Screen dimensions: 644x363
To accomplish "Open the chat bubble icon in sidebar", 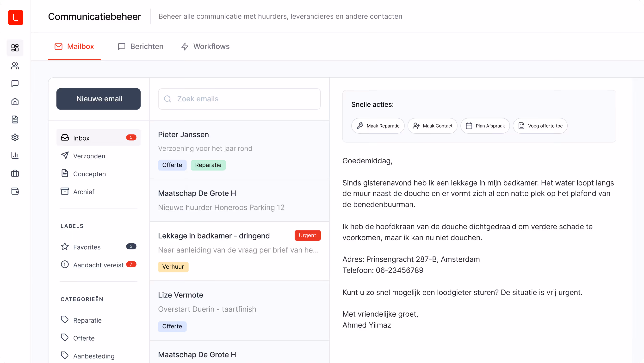I will 15,84.
